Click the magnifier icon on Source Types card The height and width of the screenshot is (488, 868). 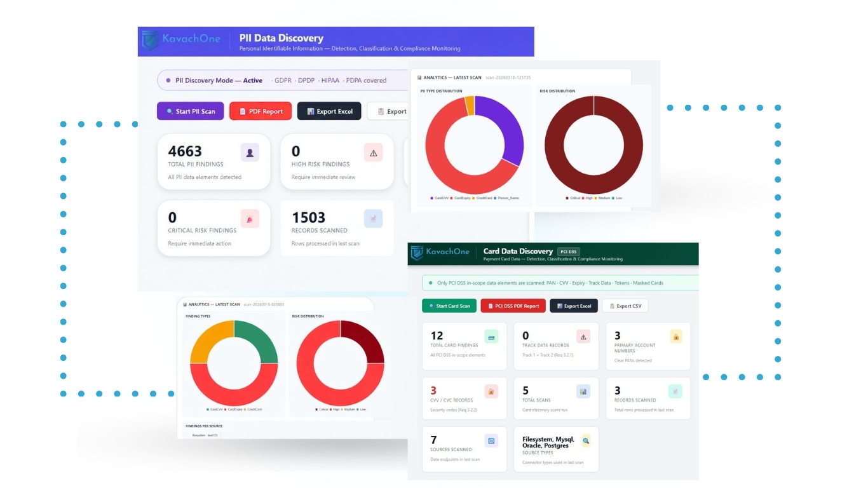coord(586,440)
